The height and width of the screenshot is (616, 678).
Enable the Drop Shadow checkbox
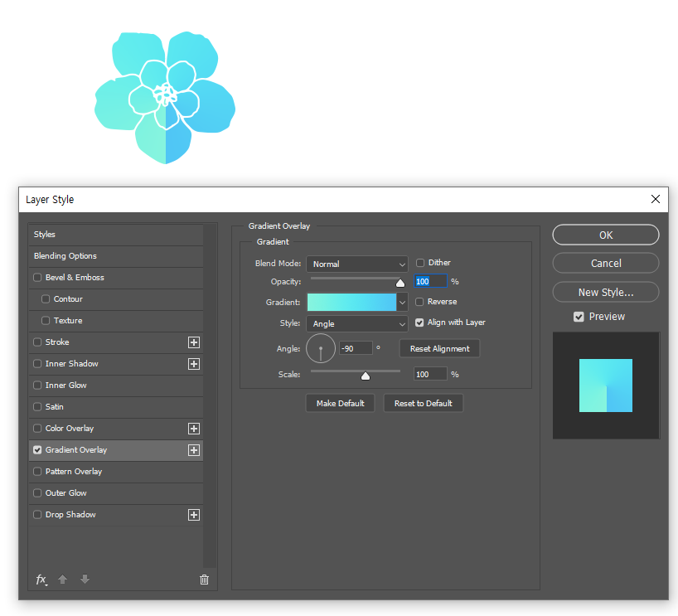(x=37, y=514)
